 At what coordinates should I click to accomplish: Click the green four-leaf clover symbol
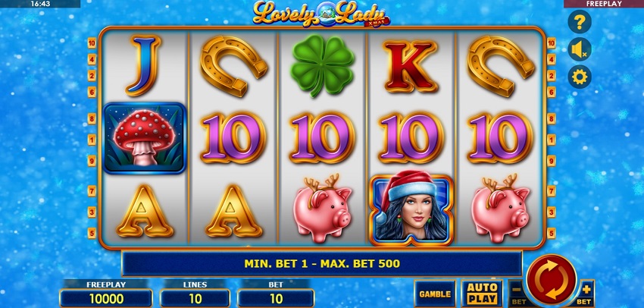323,65
